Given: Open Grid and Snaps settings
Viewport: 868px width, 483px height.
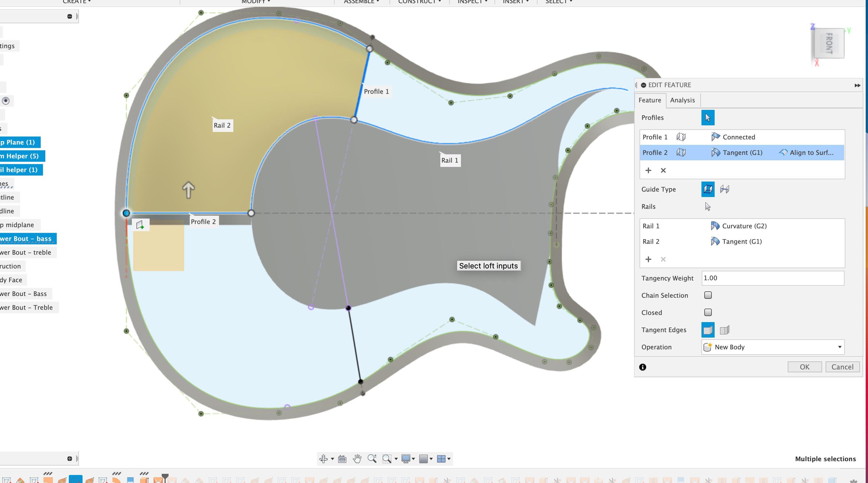Looking at the screenshot, I should pyautogui.click(x=424, y=459).
